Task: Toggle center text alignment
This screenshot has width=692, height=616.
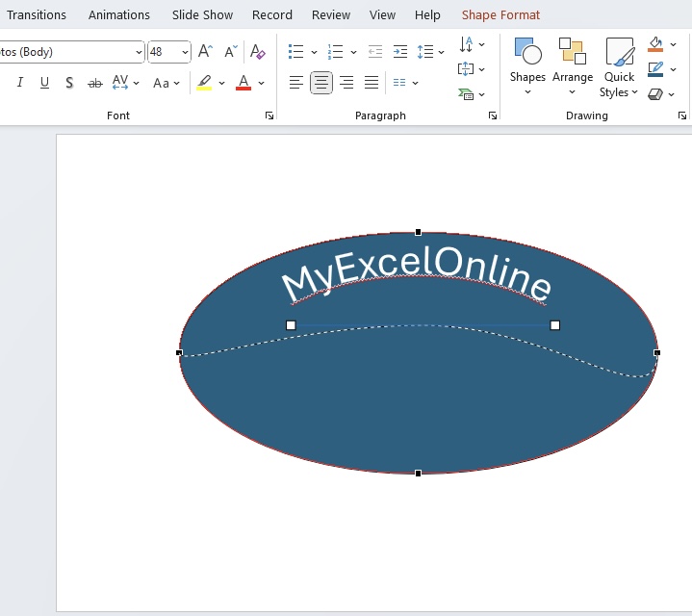Action: 321,83
